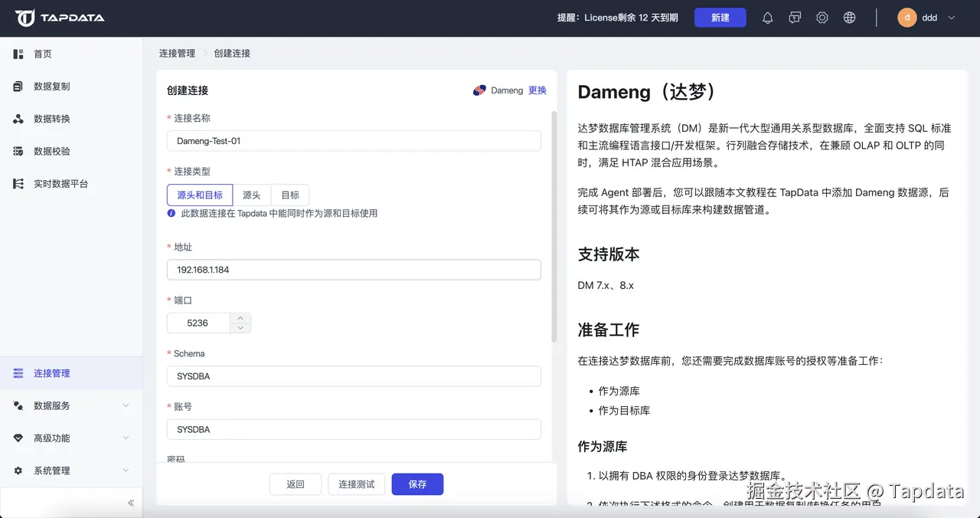Open 首页 menu item
Screen dimensions: 980x518
click(71, 54)
